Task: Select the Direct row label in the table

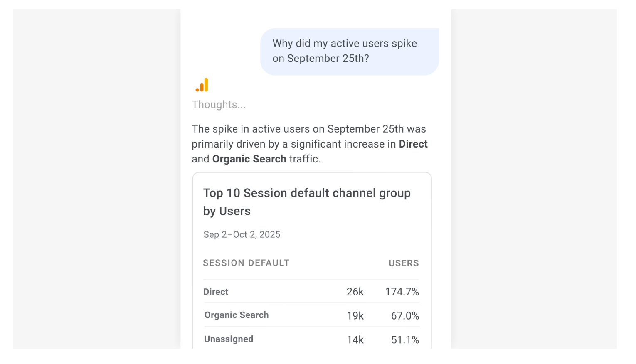Action: point(216,292)
